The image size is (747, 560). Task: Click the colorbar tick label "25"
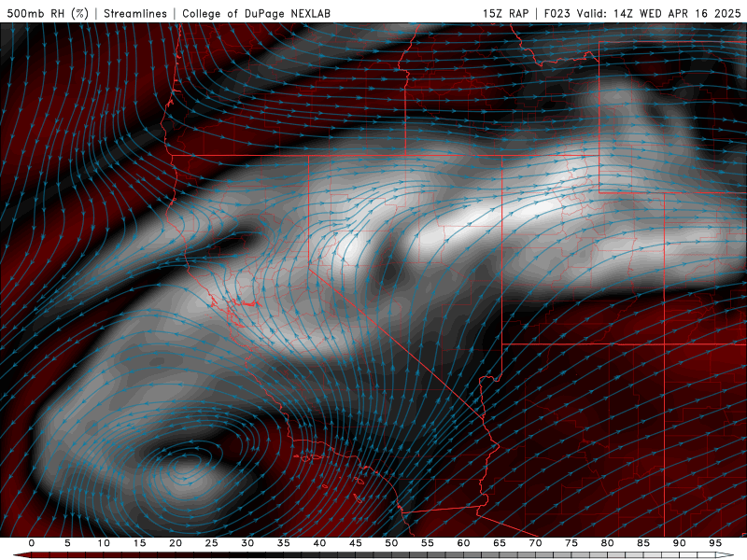tap(212, 543)
